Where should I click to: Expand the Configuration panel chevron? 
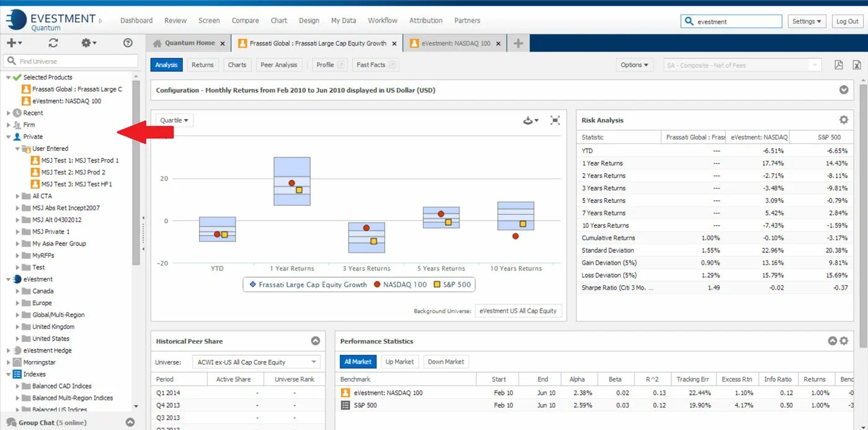click(844, 90)
